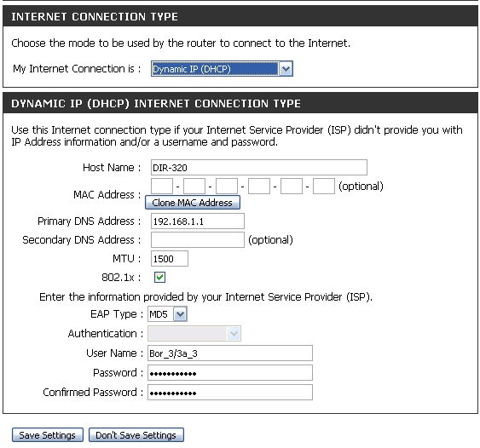Select the fourth MAC Address octet box
Screen dimensions: 480x448
pyautogui.click(x=259, y=187)
